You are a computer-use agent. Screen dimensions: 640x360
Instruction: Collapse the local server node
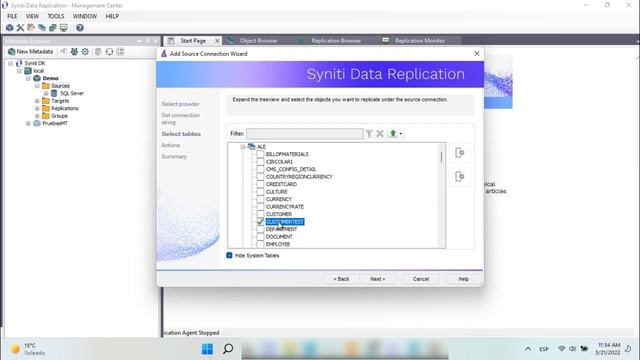[19, 71]
